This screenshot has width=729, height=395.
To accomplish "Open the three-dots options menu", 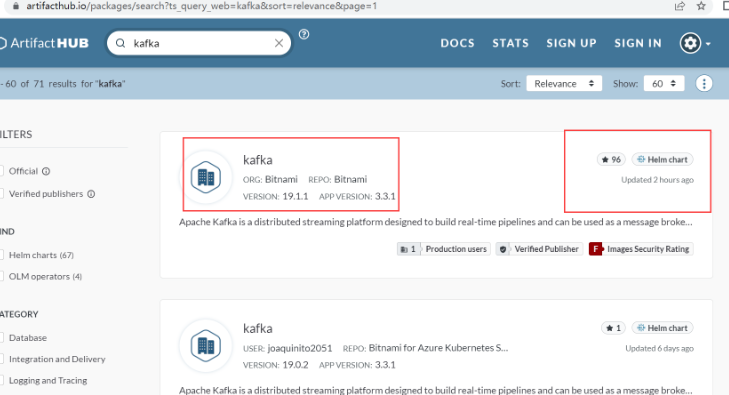I will coord(704,84).
